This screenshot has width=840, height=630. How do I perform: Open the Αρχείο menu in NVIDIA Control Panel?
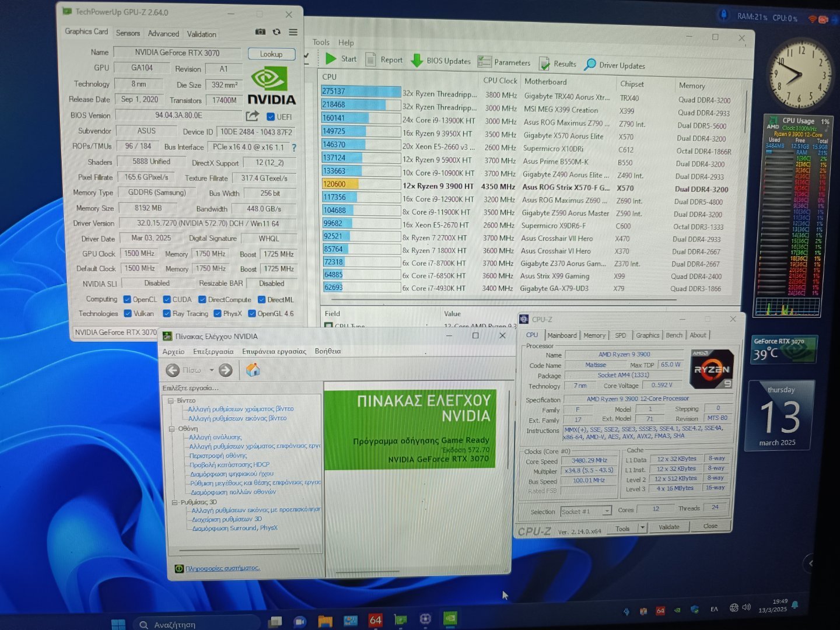[173, 352]
